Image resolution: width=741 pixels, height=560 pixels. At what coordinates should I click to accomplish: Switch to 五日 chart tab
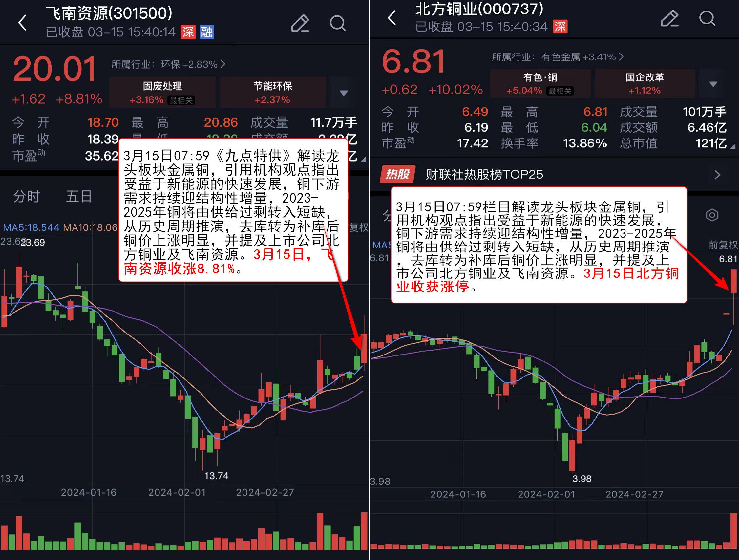[x=79, y=196]
